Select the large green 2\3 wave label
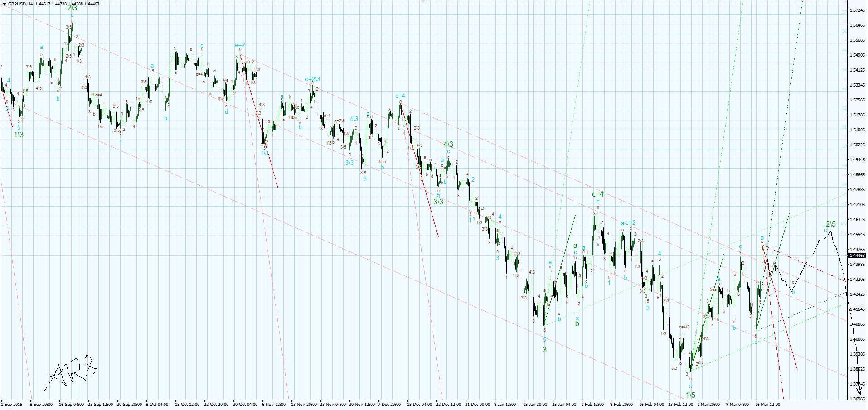Viewport: 868px width, 410px height. coord(72,8)
